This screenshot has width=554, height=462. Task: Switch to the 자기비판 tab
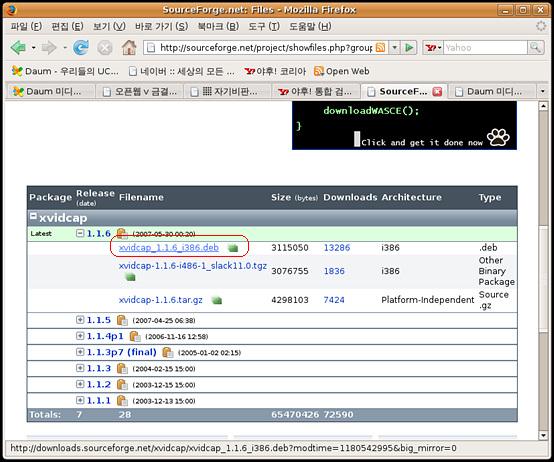coord(228,92)
